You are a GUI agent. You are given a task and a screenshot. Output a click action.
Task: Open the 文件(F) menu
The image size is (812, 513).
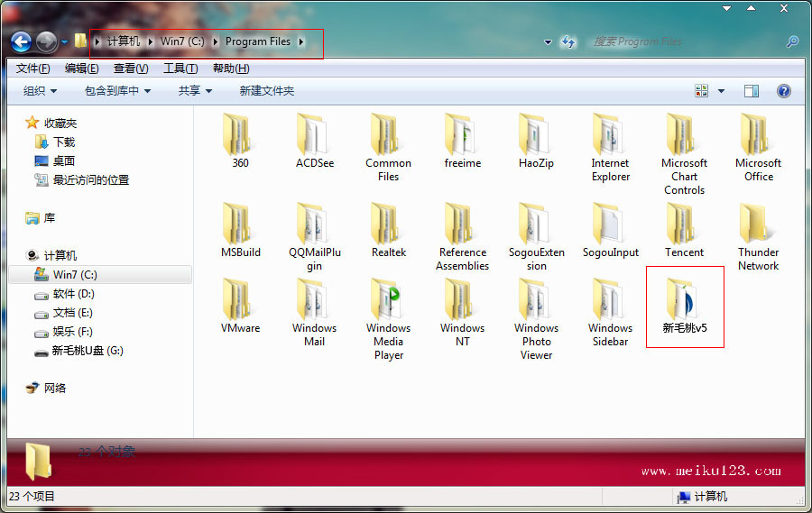(33, 69)
